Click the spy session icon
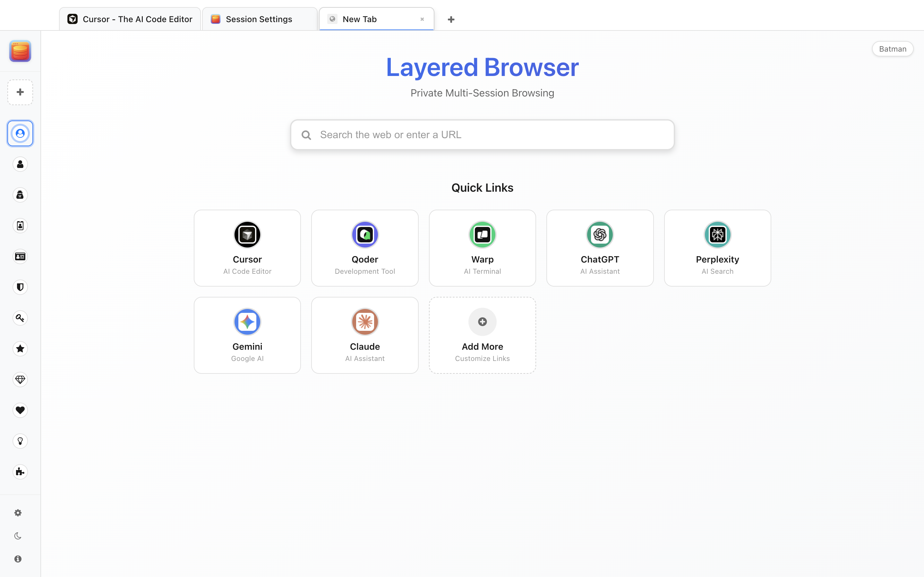The height and width of the screenshot is (577, 924). pos(20,195)
